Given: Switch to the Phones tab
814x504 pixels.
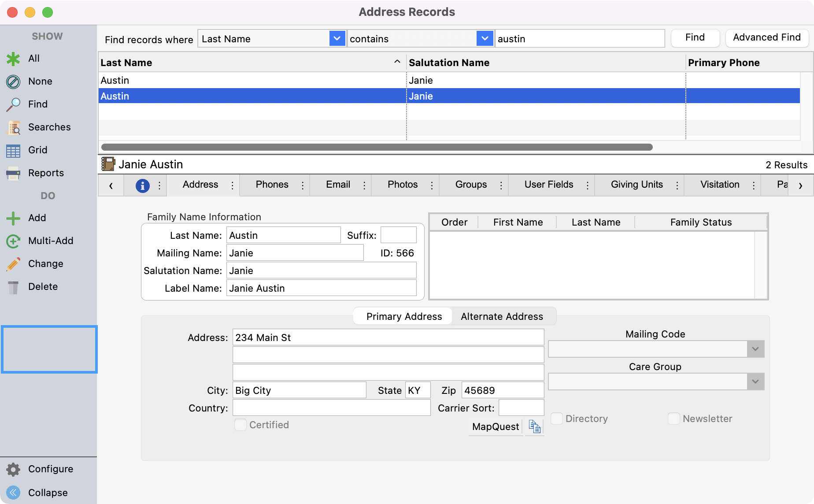Looking at the screenshot, I should pos(272,185).
